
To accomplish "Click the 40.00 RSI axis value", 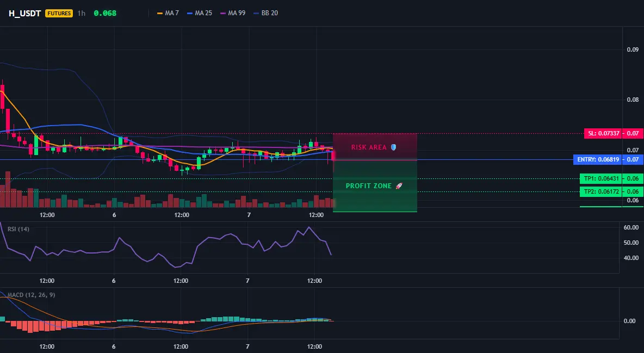I will coord(631,258).
